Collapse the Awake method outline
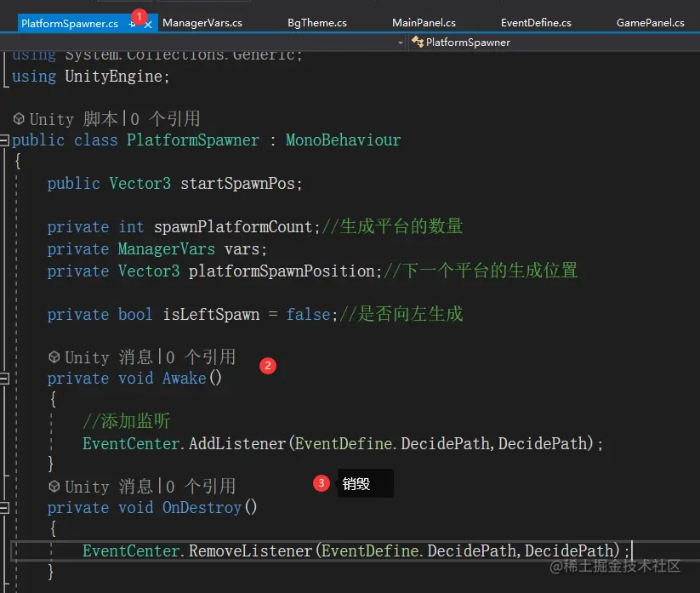 4,379
